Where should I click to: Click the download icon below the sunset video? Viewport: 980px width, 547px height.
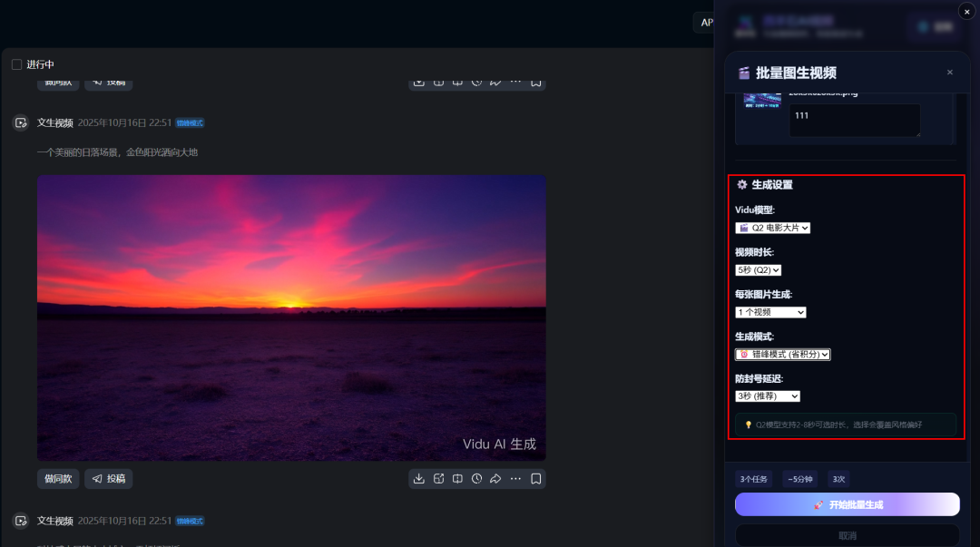point(419,479)
